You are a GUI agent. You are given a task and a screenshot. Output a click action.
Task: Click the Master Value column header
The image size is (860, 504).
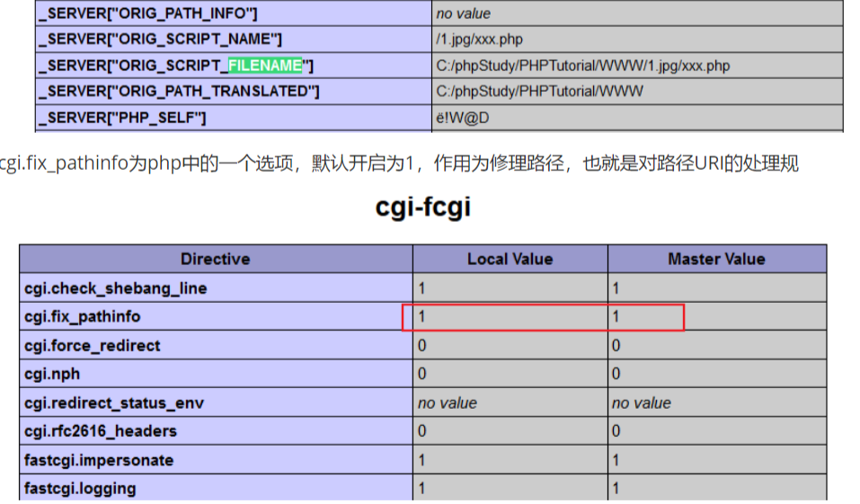[716, 259]
